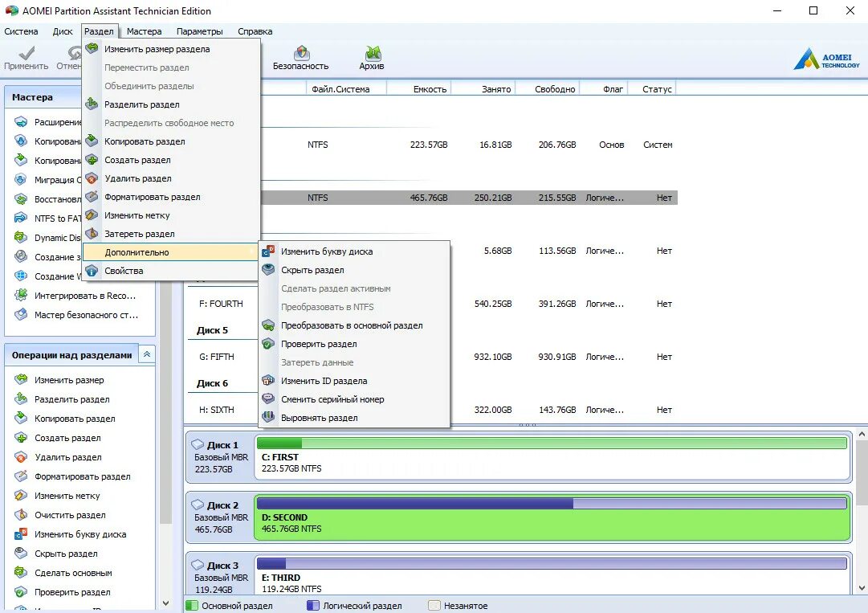The height and width of the screenshot is (613, 868).
Task: Click Разделить раздел in the sidebar
Action: tap(72, 399)
